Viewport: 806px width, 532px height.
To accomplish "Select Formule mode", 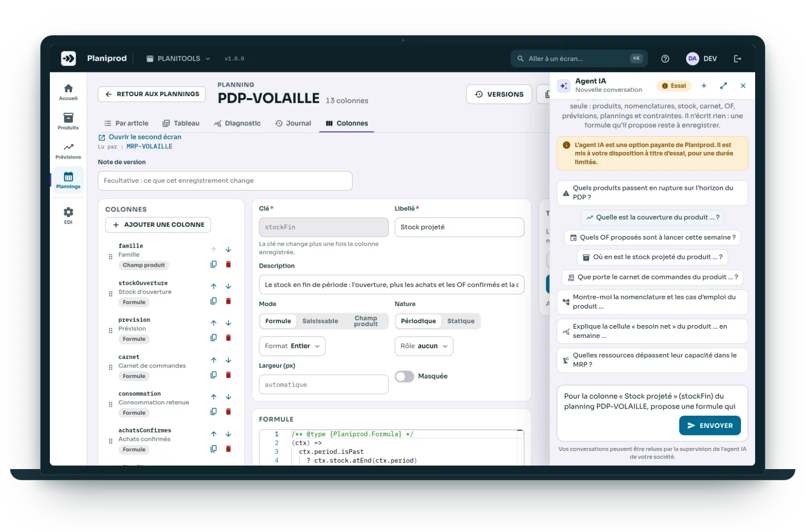I will (278, 321).
